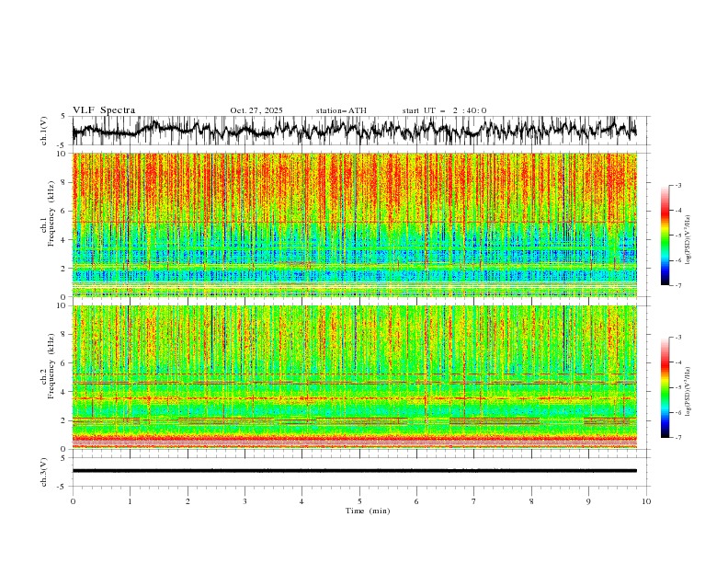The image size is (728, 563).
Task: Click the "VLF Spectra" plot title
Action: pyautogui.click(x=104, y=110)
